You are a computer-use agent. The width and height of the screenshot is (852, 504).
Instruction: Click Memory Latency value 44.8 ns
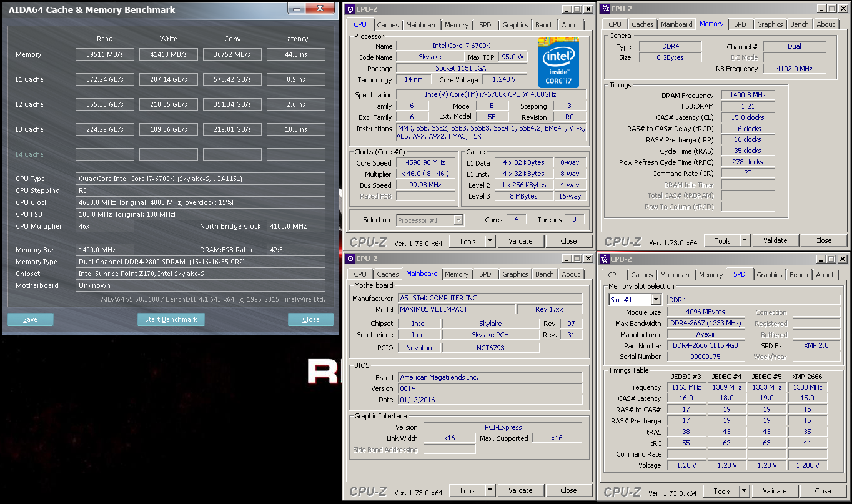click(x=296, y=54)
